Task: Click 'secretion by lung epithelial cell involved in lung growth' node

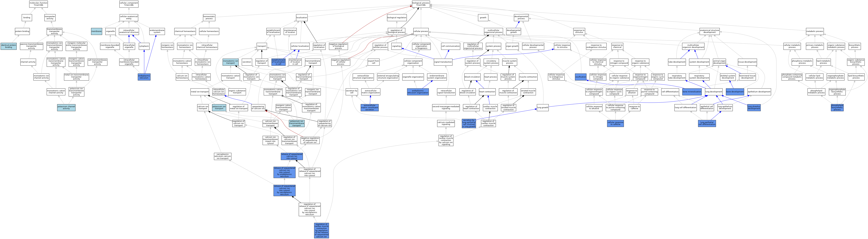Action: point(469,123)
